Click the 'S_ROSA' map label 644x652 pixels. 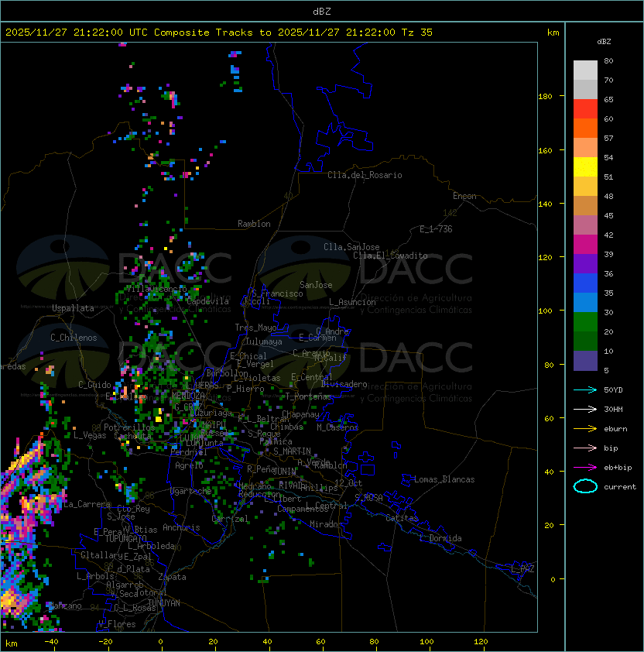pos(368,497)
